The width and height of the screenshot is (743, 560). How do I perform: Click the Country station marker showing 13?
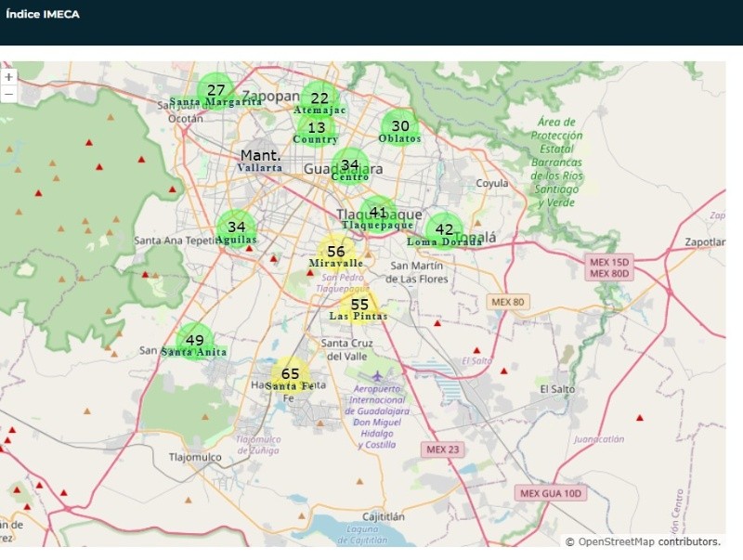click(317, 128)
